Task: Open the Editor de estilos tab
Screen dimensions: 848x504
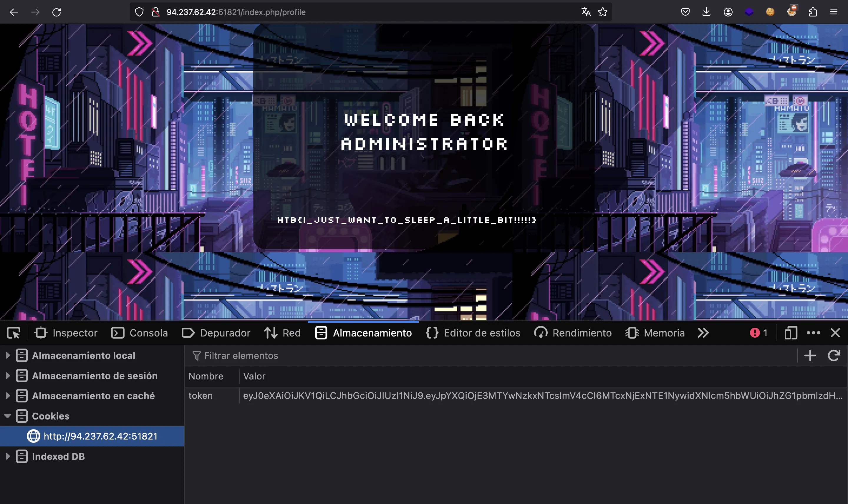Action: tap(473, 333)
